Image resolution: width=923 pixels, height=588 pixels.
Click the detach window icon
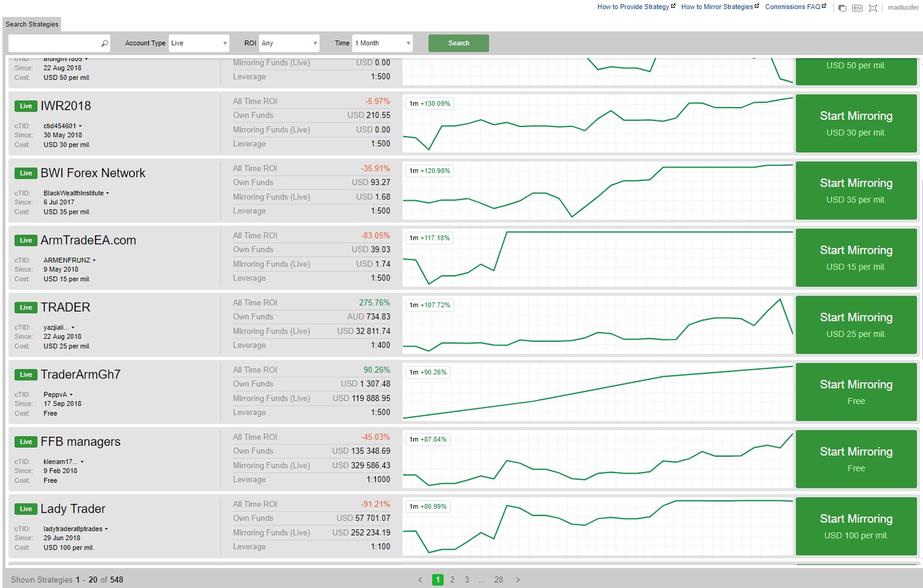point(842,8)
